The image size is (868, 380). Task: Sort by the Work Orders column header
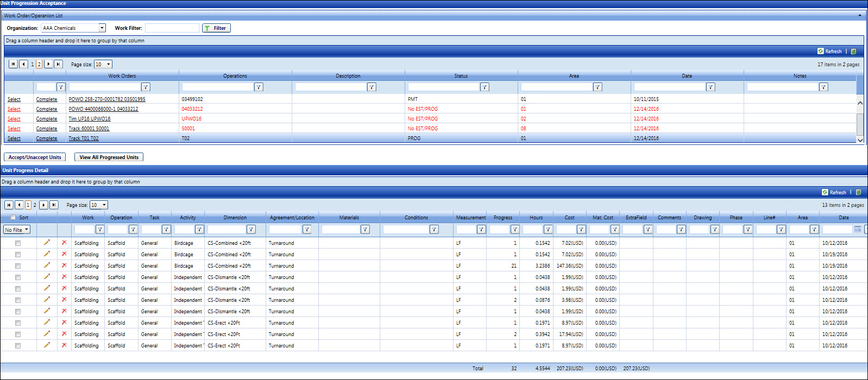pos(122,76)
